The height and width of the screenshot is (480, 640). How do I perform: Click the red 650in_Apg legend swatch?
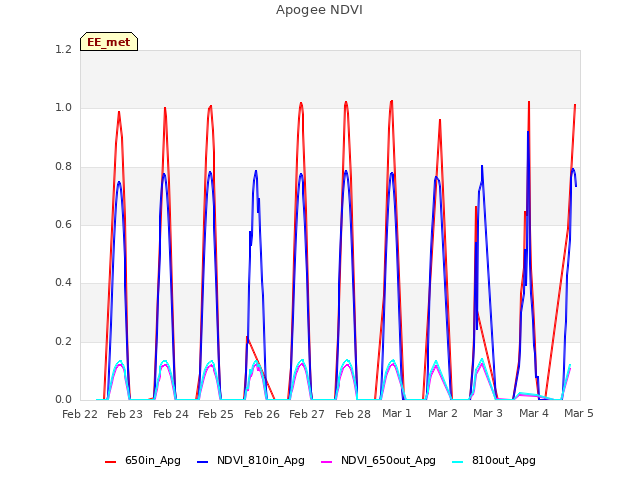tap(111, 462)
